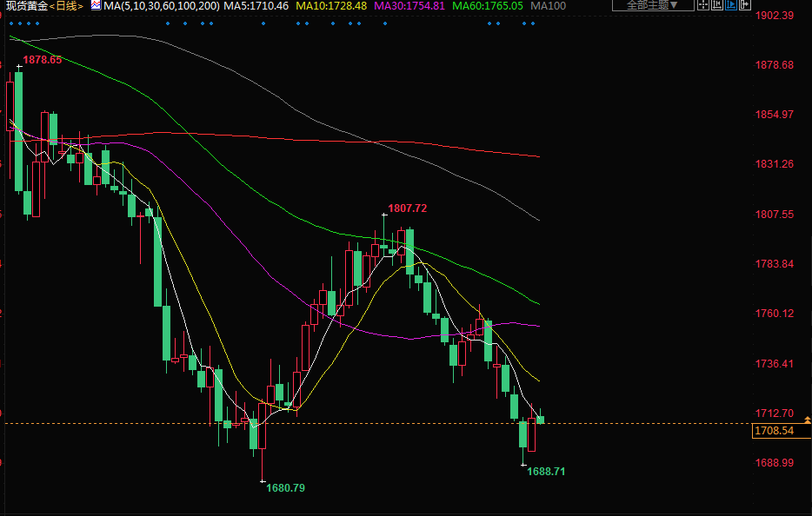Viewport: 812px width, 516px height.
Task: Select the magenta MA30 legend value
Action: [x=409, y=6]
